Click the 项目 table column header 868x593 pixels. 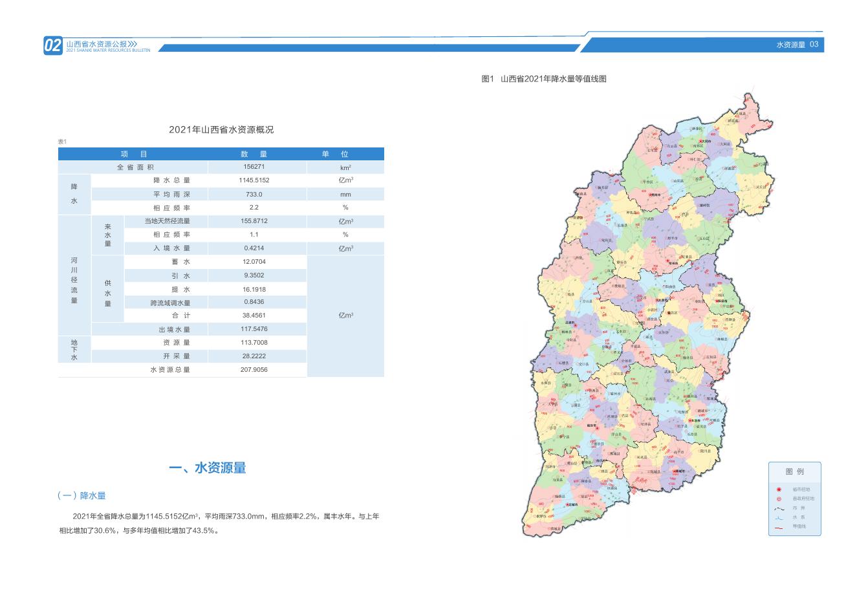pyautogui.click(x=134, y=154)
